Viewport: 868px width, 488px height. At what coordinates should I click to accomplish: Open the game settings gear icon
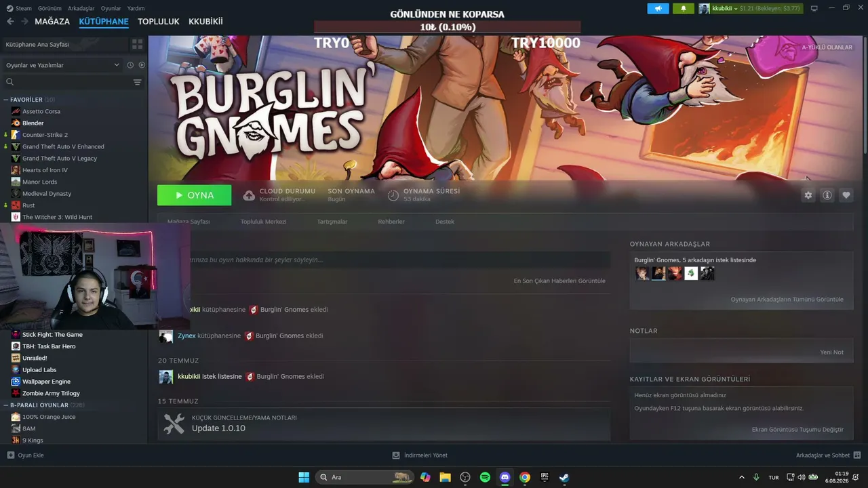(x=808, y=195)
